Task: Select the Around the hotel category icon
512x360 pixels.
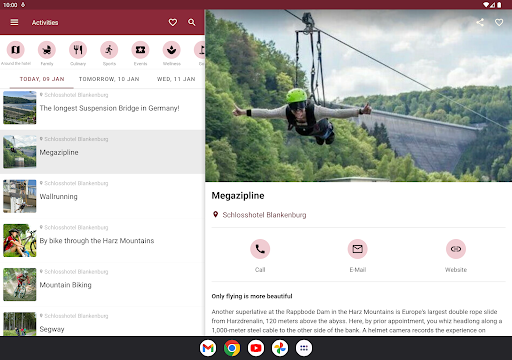Action: (x=16, y=50)
